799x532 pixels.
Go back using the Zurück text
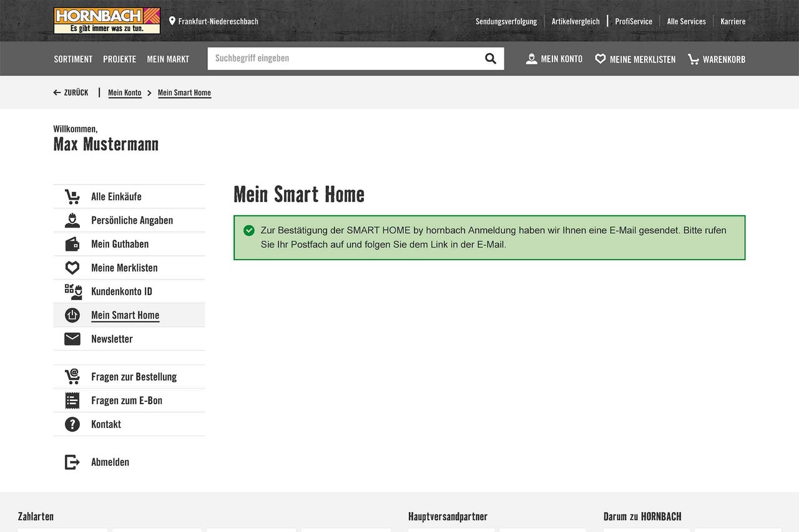pyautogui.click(x=76, y=92)
